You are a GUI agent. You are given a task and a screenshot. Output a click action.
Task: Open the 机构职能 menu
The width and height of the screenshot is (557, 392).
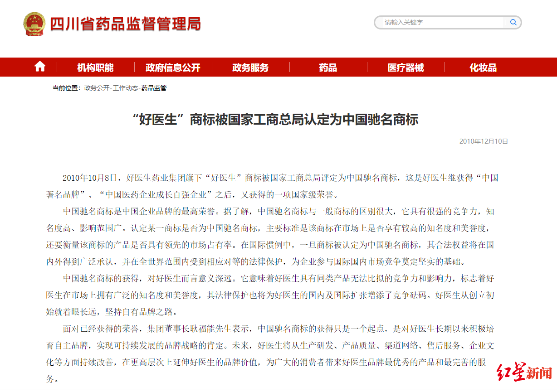[x=95, y=68]
